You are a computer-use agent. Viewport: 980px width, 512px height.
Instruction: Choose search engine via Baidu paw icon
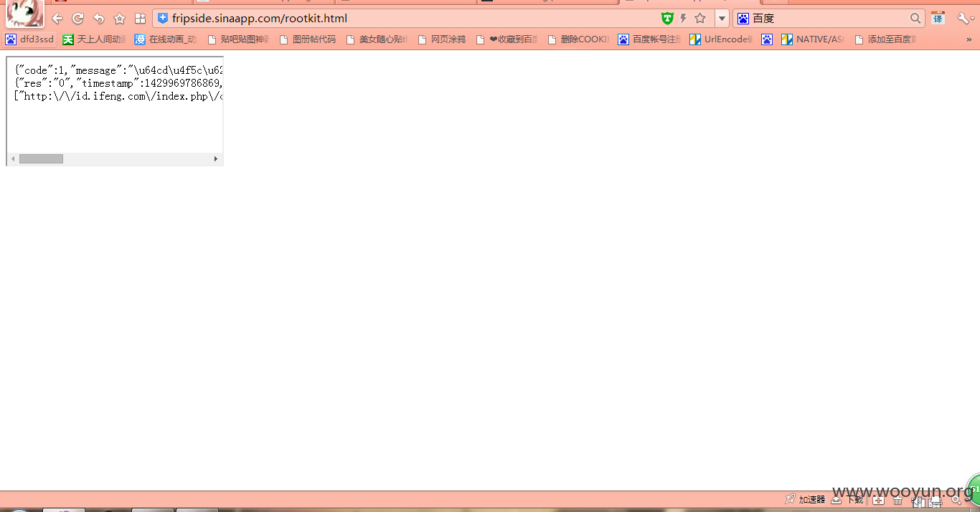coord(743,18)
